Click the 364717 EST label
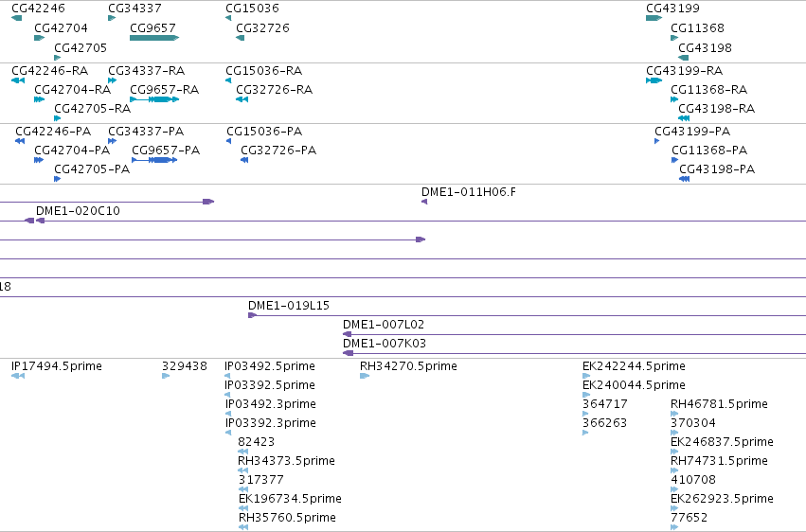This screenshot has height=532, width=806. coord(605,404)
